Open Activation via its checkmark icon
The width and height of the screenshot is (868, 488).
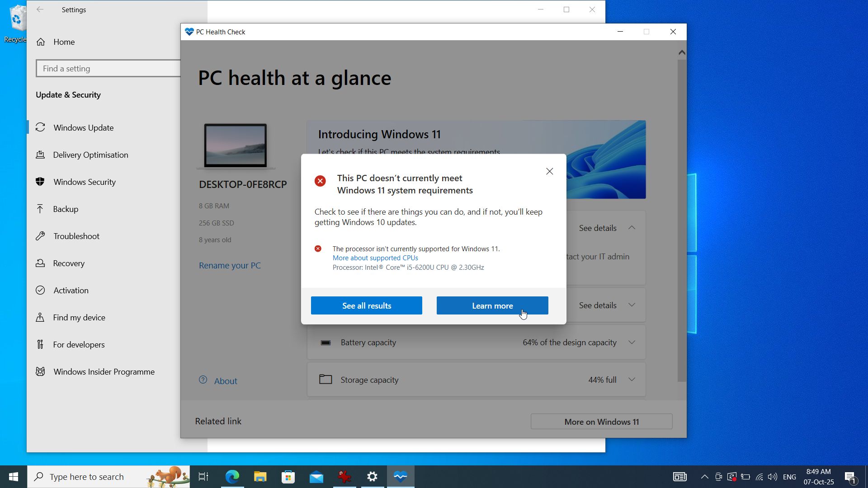click(x=40, y=290)
